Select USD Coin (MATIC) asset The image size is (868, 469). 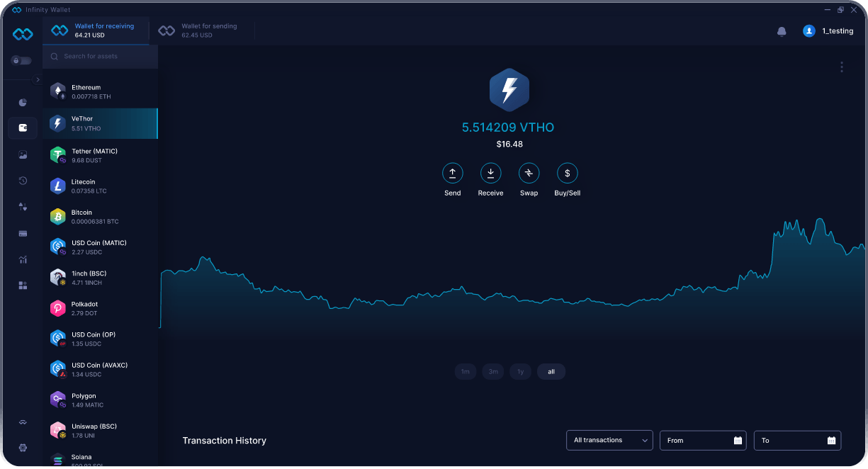coord(100,247)
